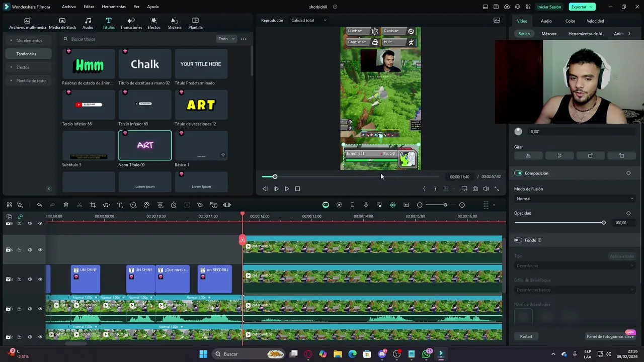Click the Opacidad slider handle
The height and width of the screenshot is (362, 644).
point(604,223)
